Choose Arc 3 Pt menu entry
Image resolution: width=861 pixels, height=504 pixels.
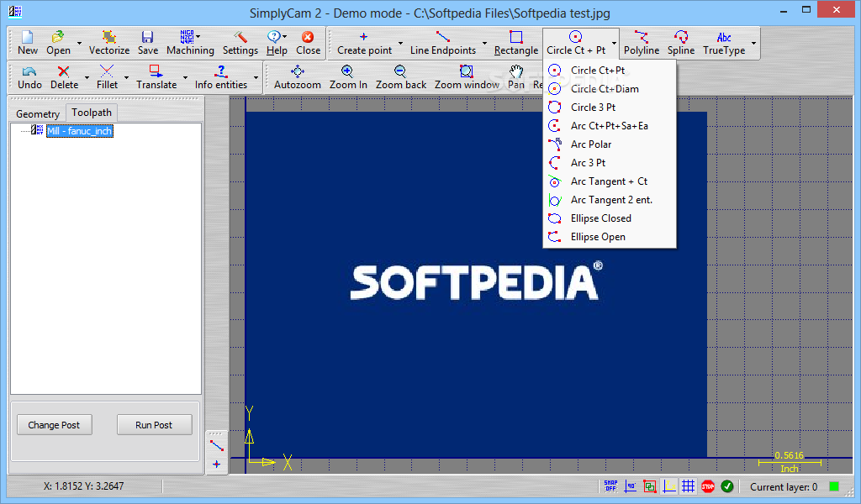(x=609, y=163)
